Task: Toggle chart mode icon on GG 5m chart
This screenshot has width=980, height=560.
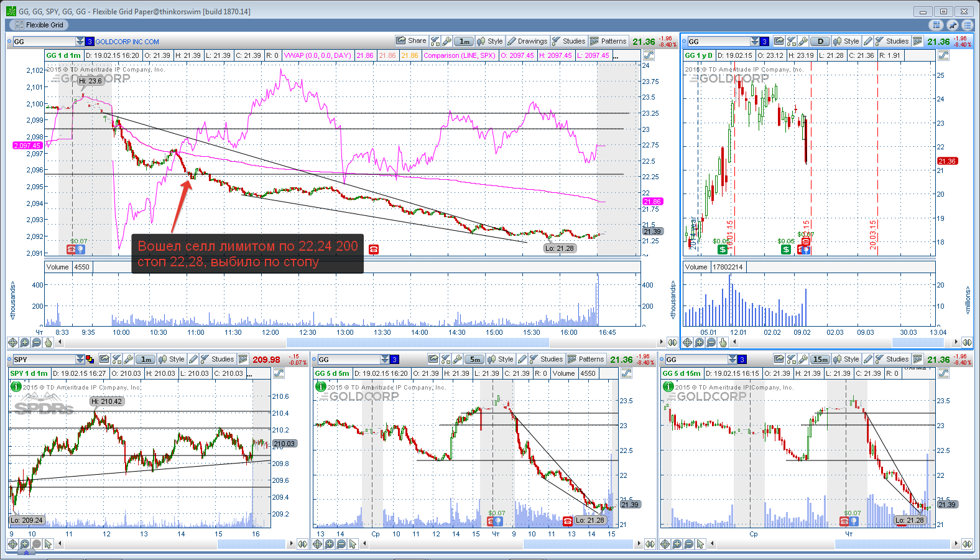Action: [x=626, y=373]
